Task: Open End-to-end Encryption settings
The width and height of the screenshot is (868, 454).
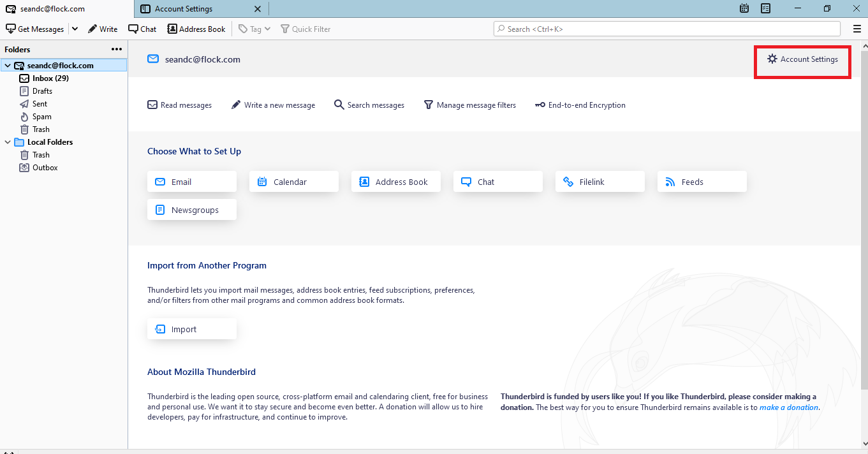Action: coord(580,105)
